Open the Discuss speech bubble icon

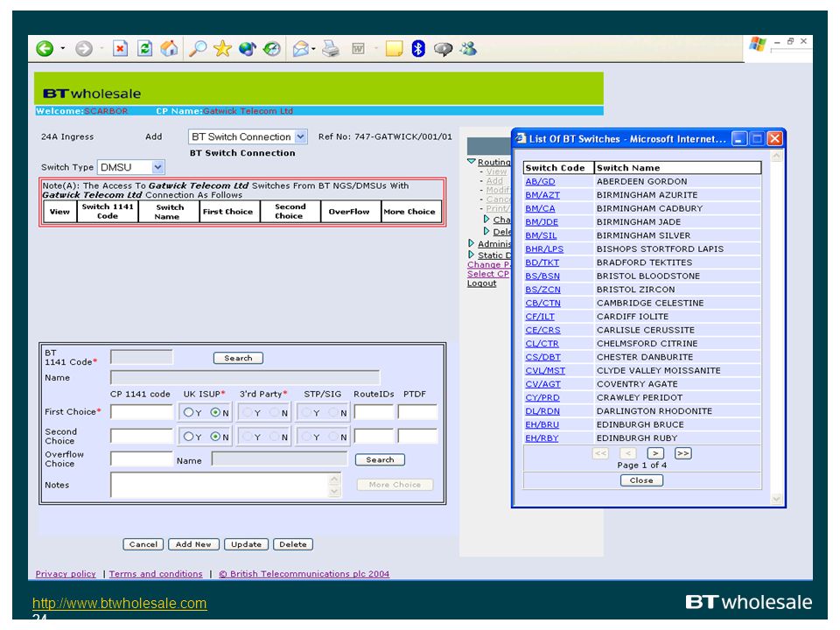point(443,49)
